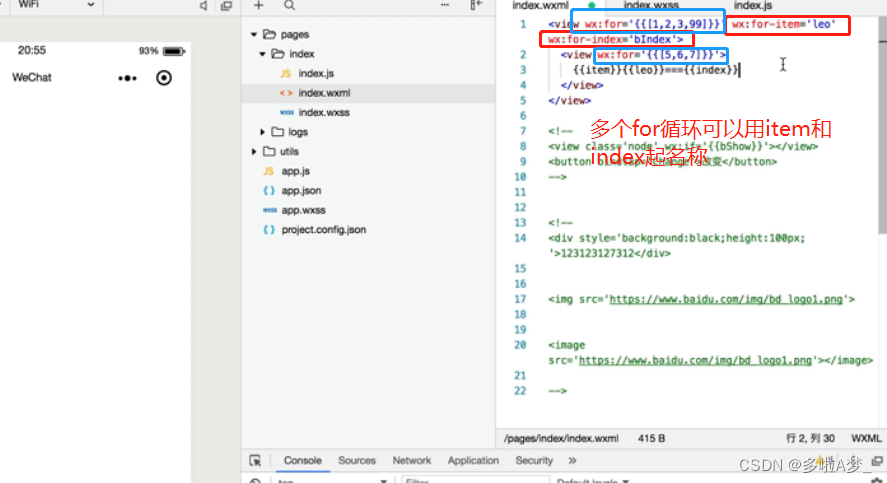Viewport: 887px width, 483px height.
Task: Tap the WeChat capsule three-dots menu
Action: point(127,78)
